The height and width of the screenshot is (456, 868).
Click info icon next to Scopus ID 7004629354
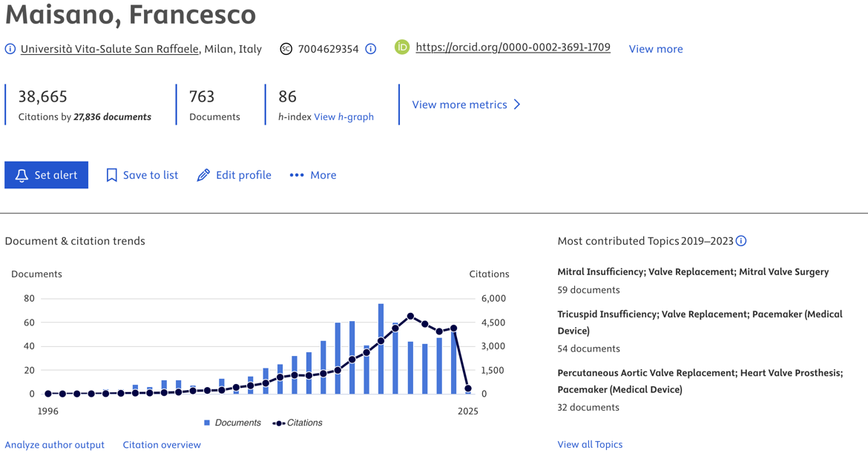click(370, 49)
